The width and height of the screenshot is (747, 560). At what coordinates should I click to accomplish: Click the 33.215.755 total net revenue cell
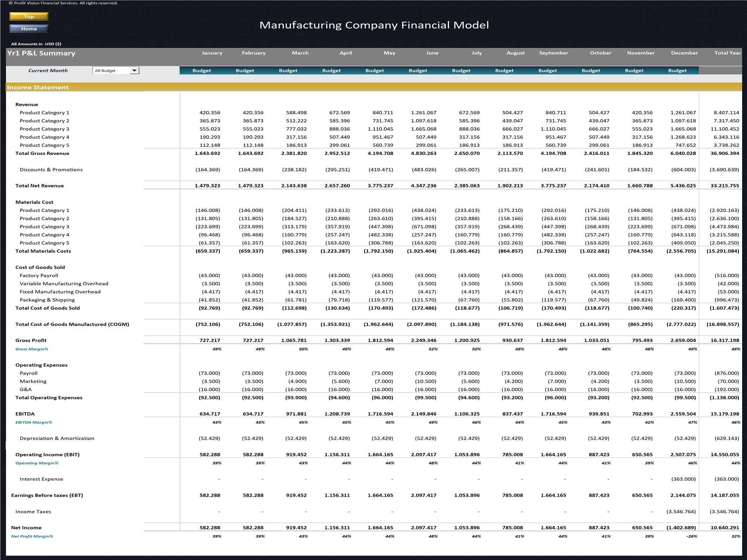[x=725, y=186]
